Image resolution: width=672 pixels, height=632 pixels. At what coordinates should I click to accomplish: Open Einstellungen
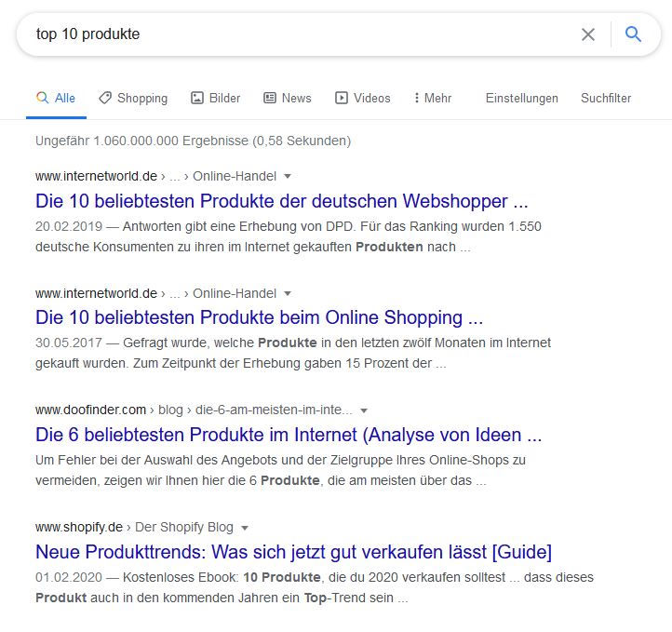[521, 98]
